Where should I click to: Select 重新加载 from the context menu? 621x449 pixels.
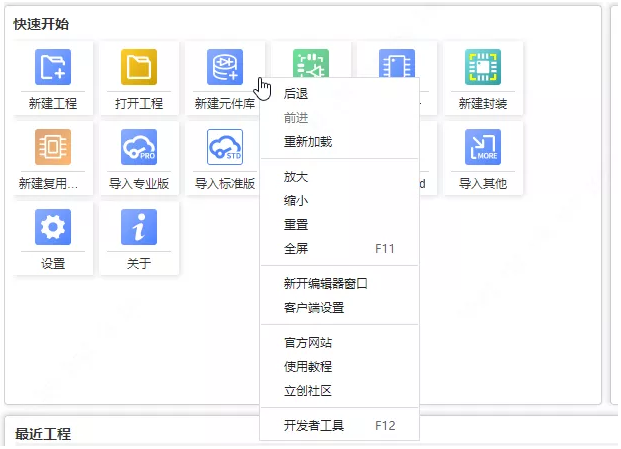coord(308,142)
